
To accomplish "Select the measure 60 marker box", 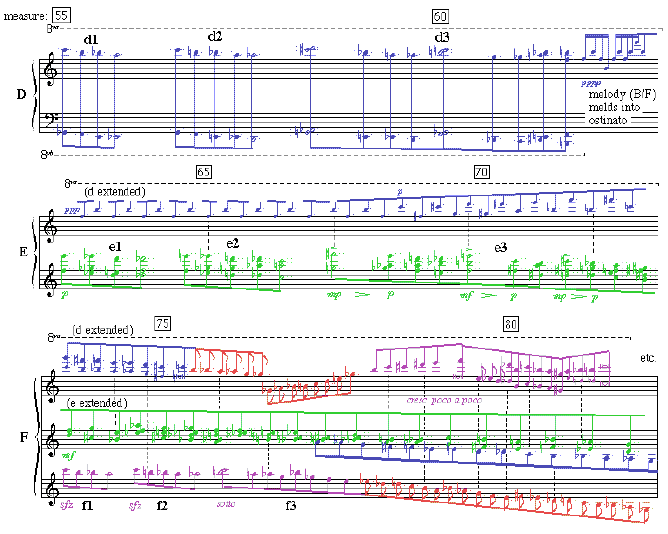I will (x=441, y=15).
